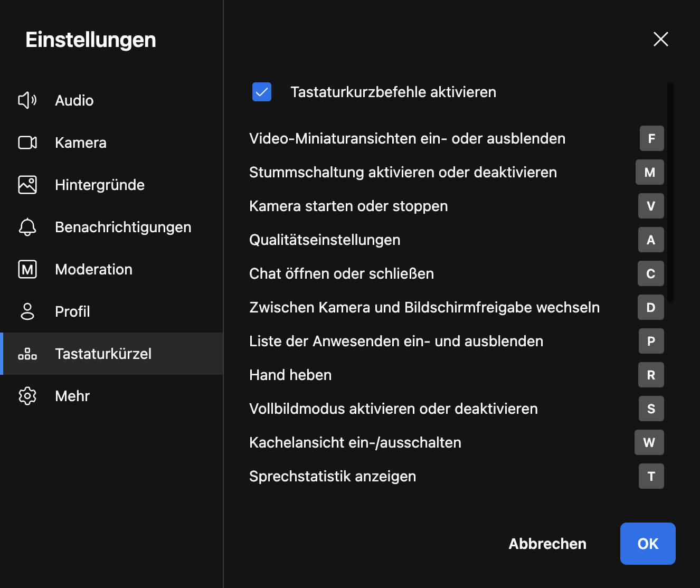
Task: Click the Mehr gear icon
Action: (27, 396)
